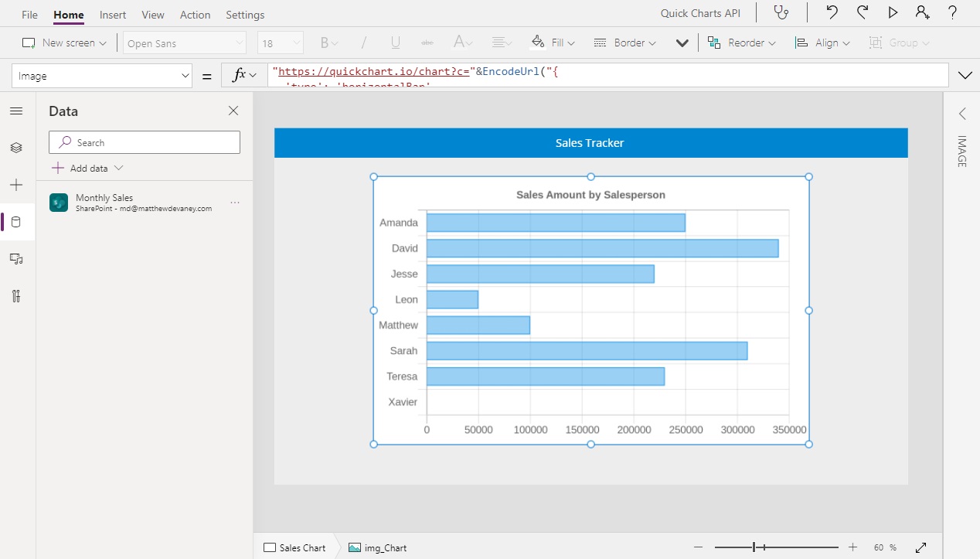
Task: Open the Tree view layers icon
Action: point(16,148)
